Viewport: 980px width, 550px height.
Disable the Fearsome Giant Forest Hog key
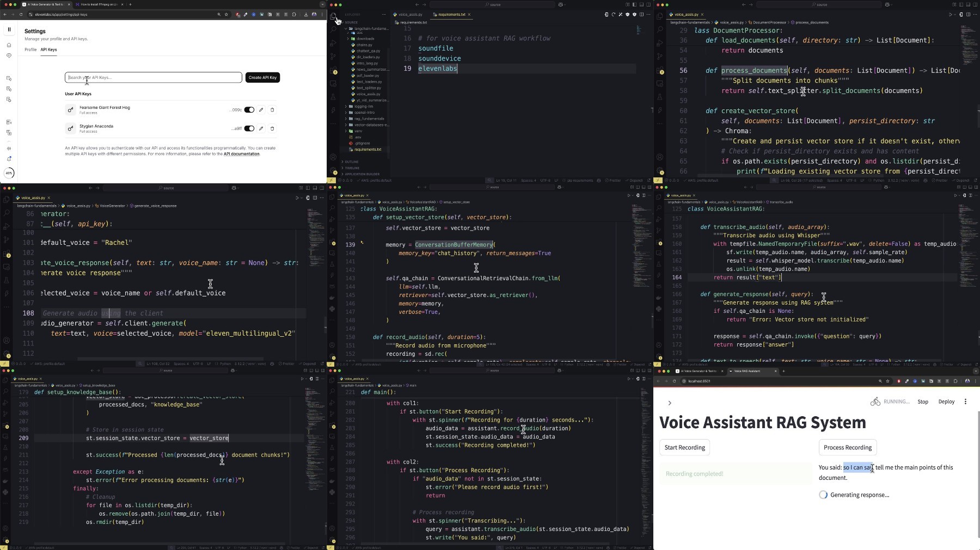point(249,110)
